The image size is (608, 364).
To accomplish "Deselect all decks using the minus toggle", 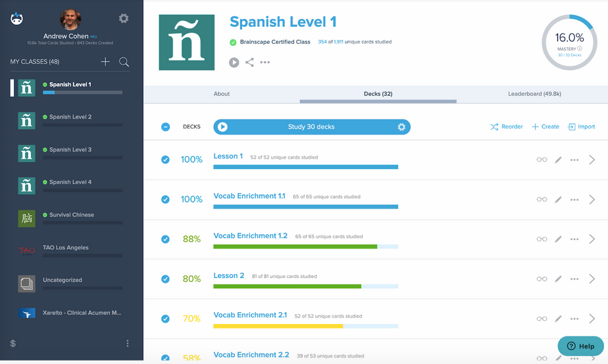I will click(x=165, y=127).
